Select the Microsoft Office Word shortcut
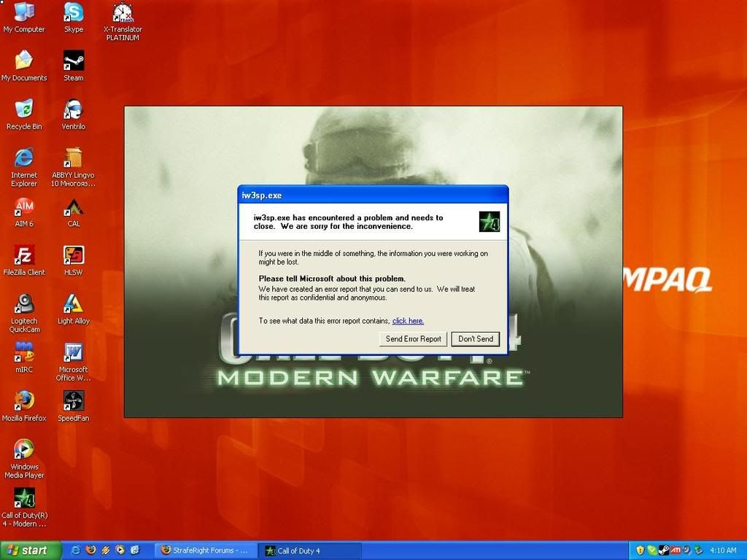The width and height of the screenshot is (747, 560). [74, 362]
